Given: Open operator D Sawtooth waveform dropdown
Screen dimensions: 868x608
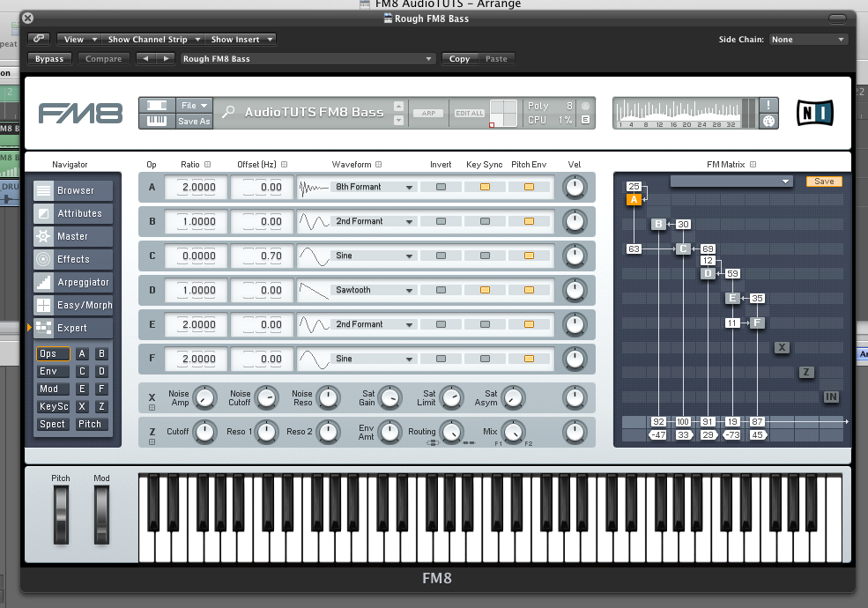Looking at the screenshot, I should (374, 290).
